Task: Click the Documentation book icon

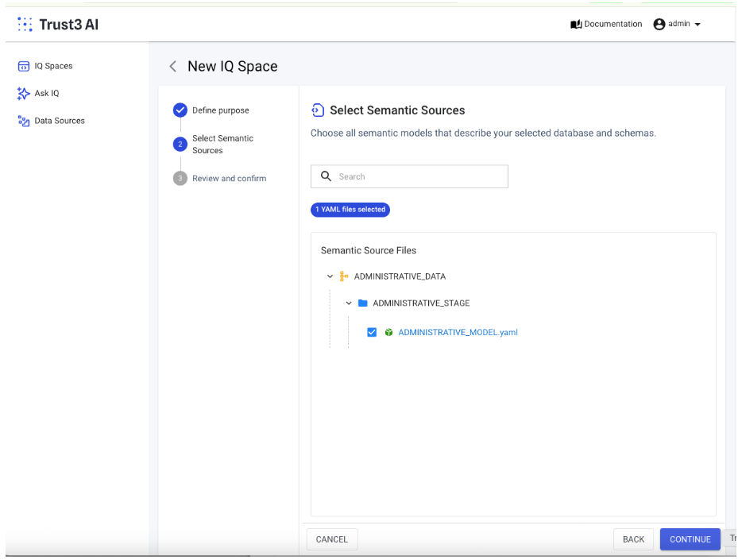Action: click(x=576, y=25)
